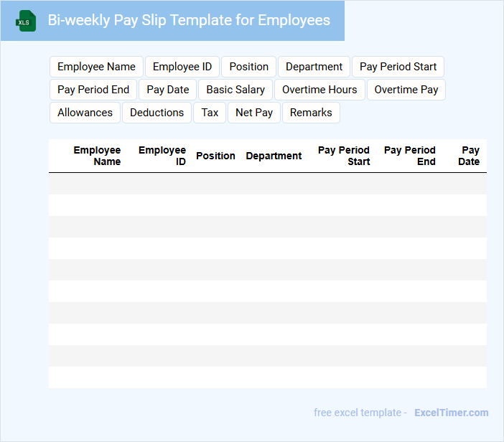504x442 pixels.
Task: Click the 'Pay Date' table column header
Action: pyautogui.click(x=469, y=156)
